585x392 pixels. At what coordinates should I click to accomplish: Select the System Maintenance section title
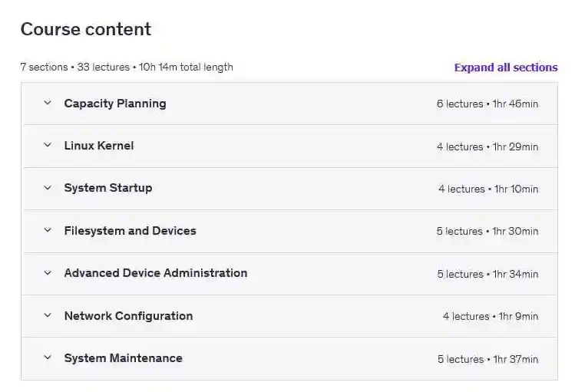coord(124,358)
